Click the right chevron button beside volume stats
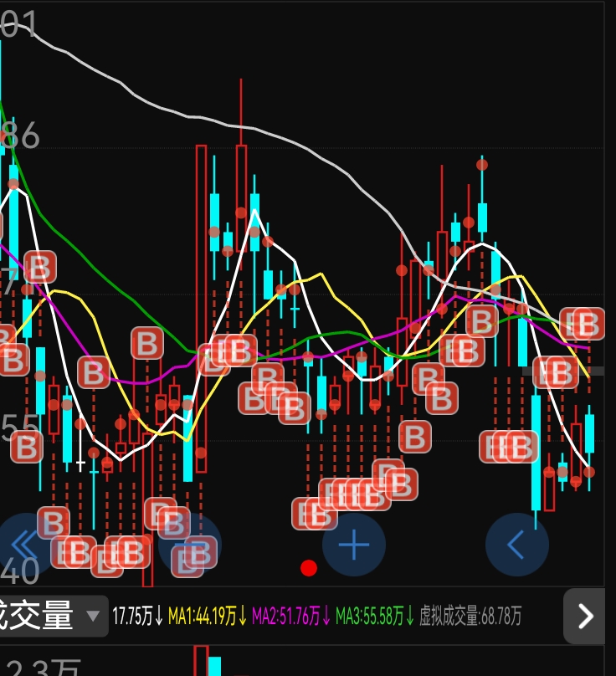616x676 pixels. coord(584,616)
